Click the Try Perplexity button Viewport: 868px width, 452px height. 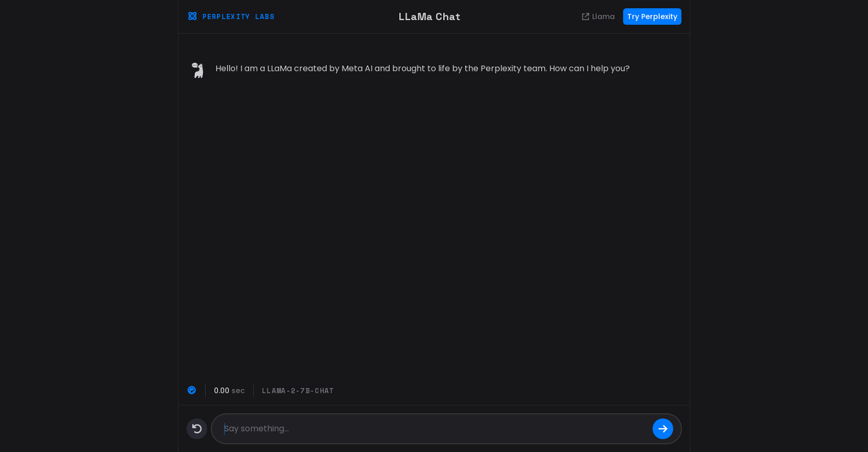(652, 17)
